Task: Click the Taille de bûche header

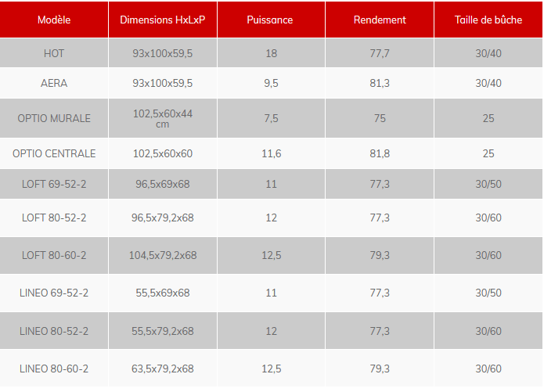Action: click(488, 20)
